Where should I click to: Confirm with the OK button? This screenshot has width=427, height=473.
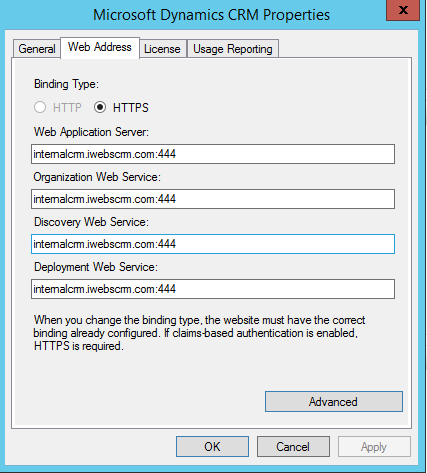(x=212, y=447)
